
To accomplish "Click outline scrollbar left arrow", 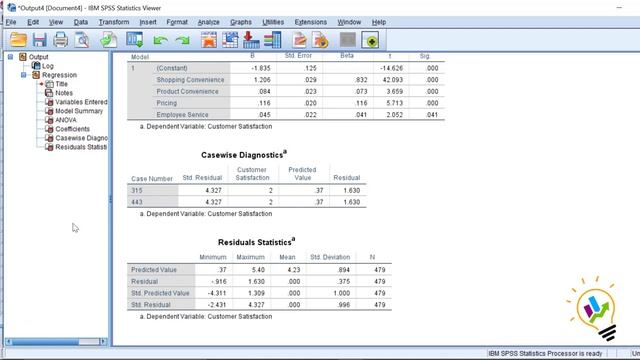I will pyautogui.click(x=9, y=341).
